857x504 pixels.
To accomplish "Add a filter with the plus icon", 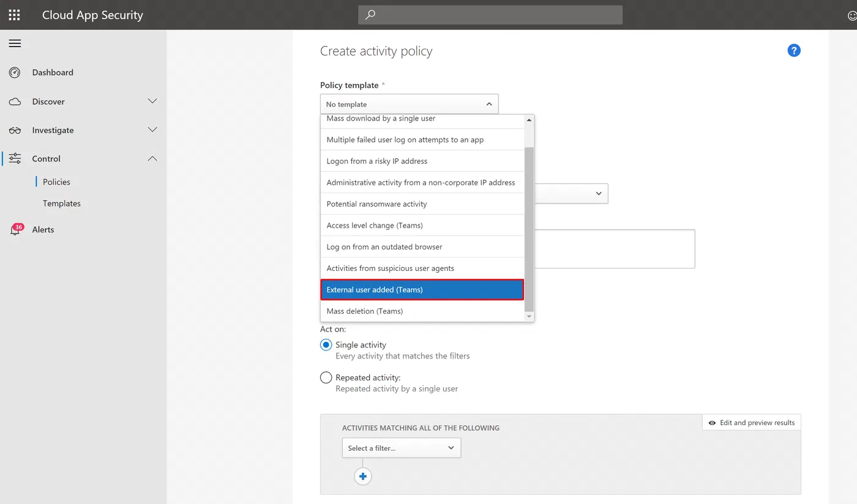I will 363,476.
